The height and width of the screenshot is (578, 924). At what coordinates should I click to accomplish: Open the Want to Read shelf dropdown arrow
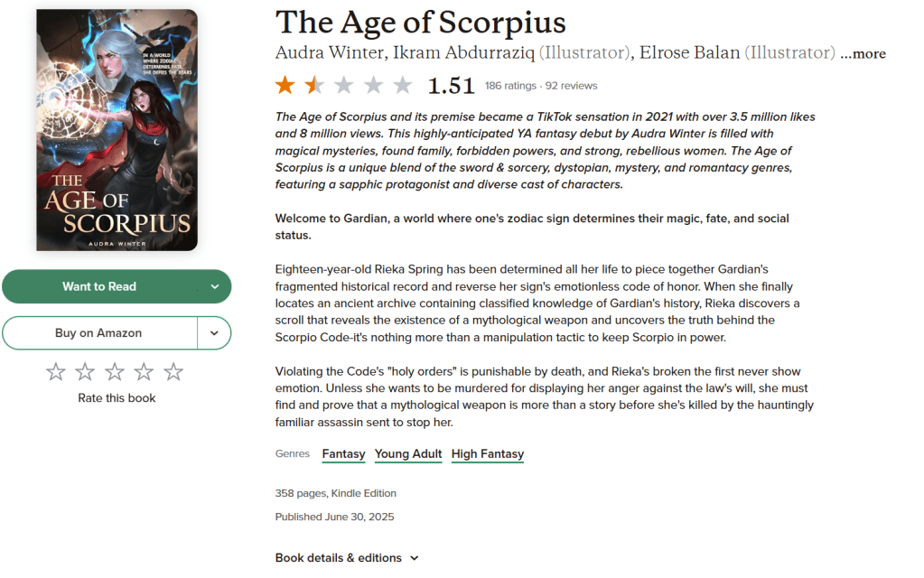point(214,286)
